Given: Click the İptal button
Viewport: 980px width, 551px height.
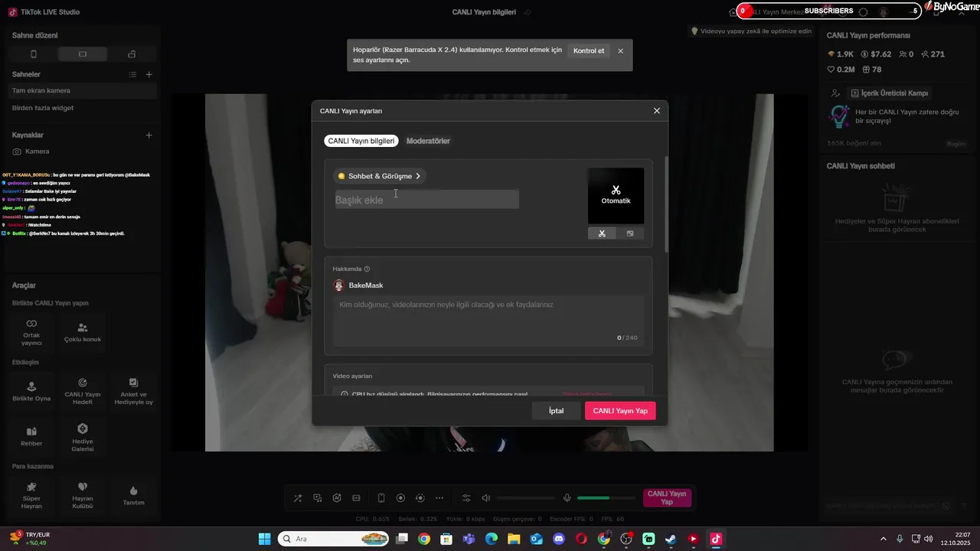Looking at the screenshot, I should coord(556,411).
